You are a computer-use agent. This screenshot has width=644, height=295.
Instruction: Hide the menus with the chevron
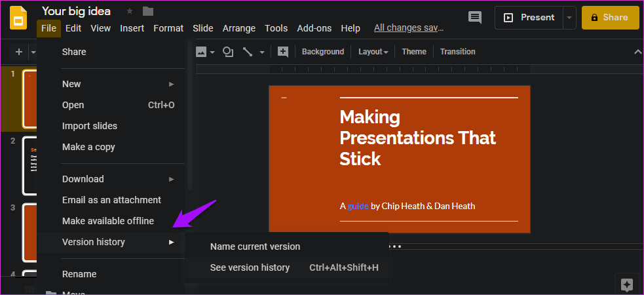638,52
